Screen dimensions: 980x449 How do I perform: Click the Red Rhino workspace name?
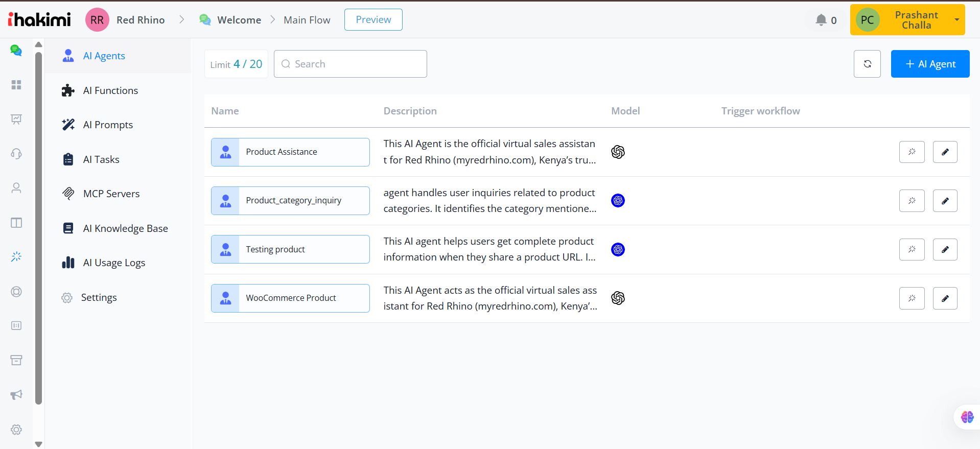pyautogui.click(x=141, y=20)
